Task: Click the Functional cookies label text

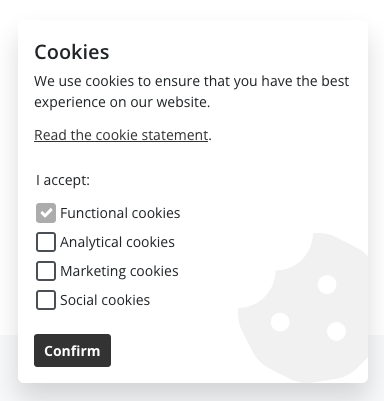Action: (120, 213)
